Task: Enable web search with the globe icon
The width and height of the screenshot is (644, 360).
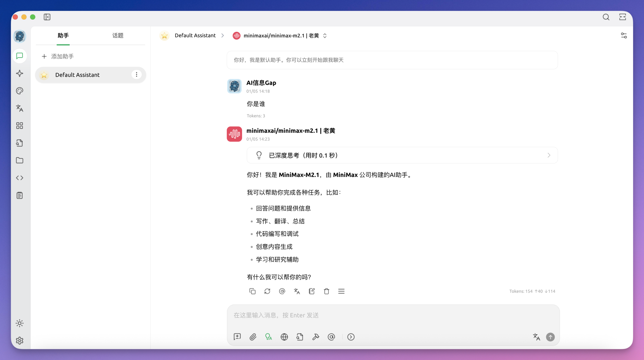Action: point(284,337)
